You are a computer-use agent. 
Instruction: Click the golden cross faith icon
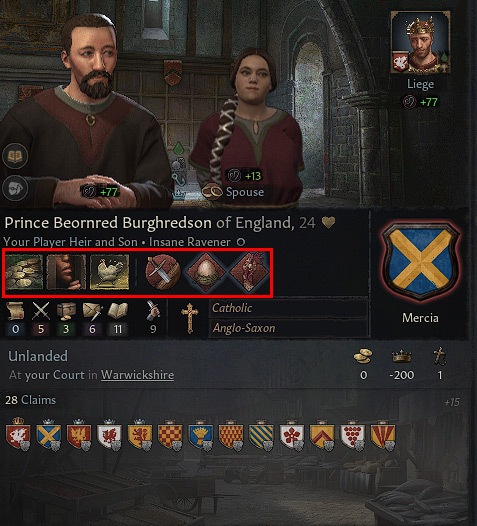190,318
